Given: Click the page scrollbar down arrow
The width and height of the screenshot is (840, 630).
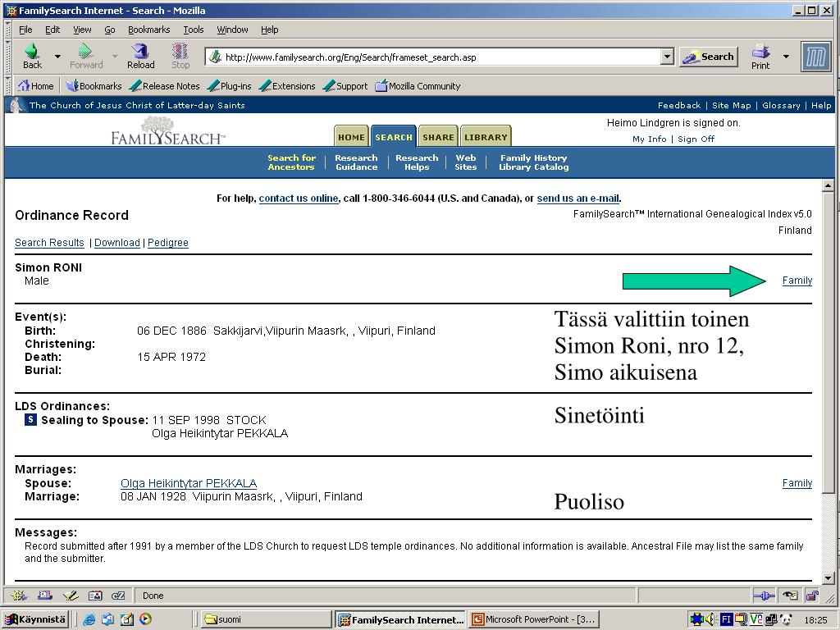Looking at the screenshot, I should tap(828, 578).
